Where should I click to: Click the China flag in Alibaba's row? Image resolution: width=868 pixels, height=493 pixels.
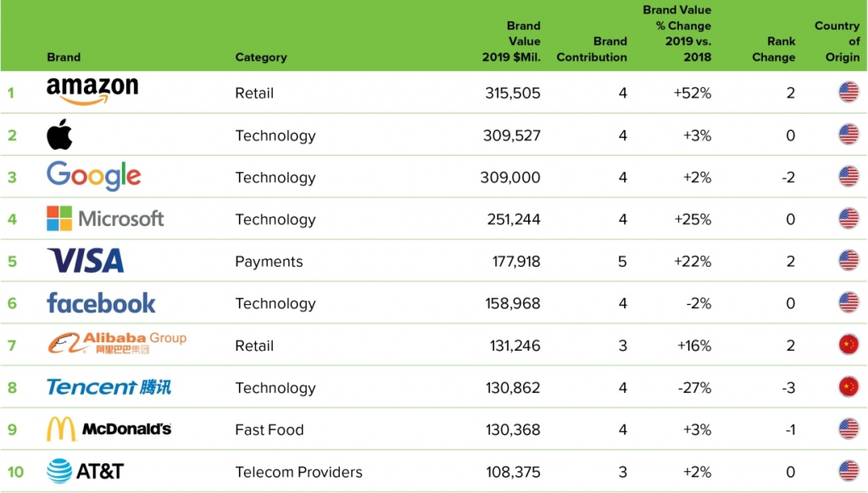pos(849,346)
